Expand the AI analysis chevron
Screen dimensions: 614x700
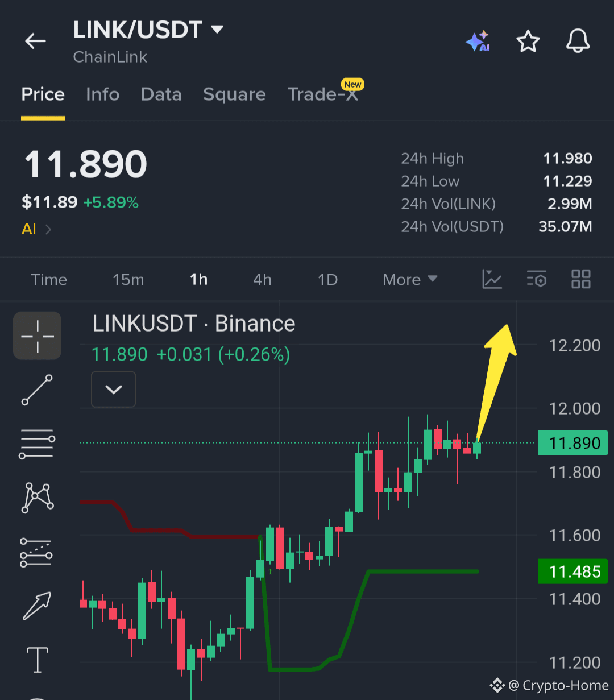click(x=48, y=230)
